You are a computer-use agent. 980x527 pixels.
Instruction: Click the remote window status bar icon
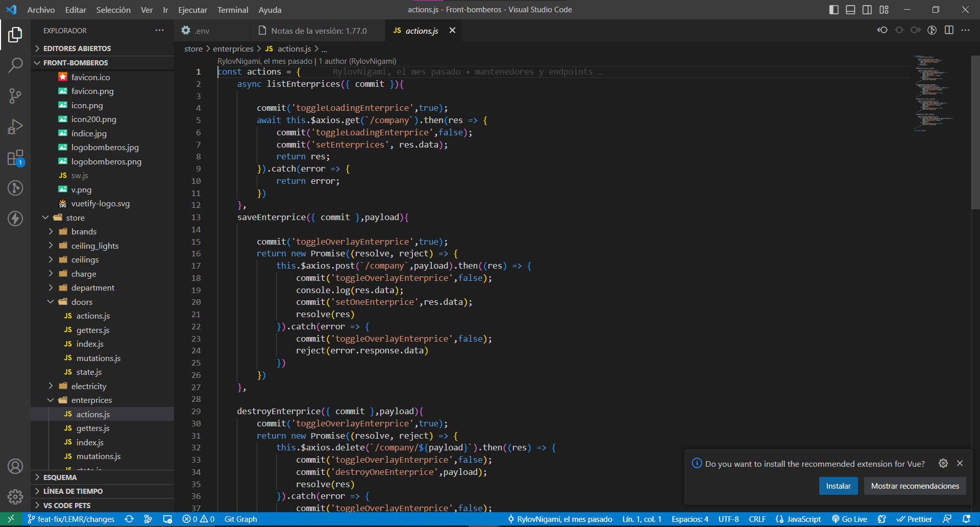point(11,519)
